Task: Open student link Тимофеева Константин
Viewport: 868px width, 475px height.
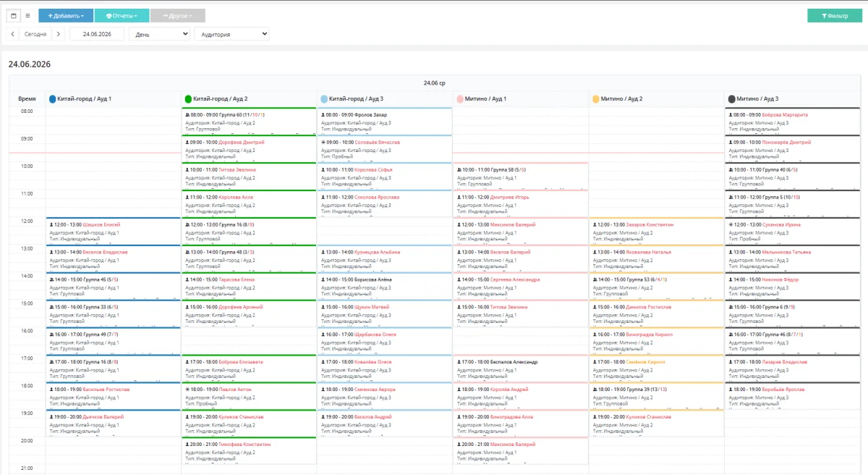Action: tap(244, 444)
